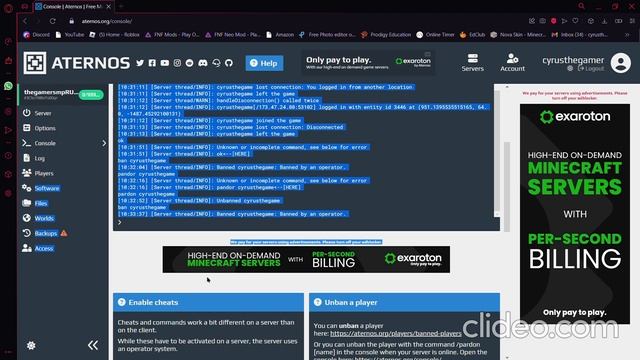Open the Aternos Reddit icon link
640x360 pixels.
pos(189,63)
